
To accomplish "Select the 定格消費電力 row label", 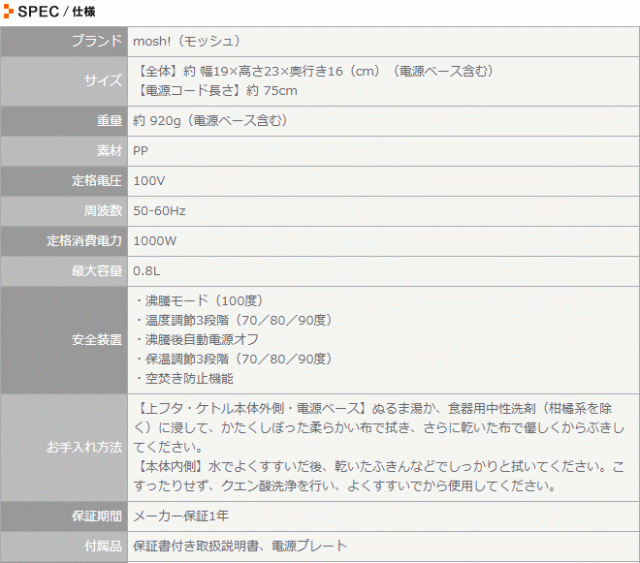I will 85,241.
